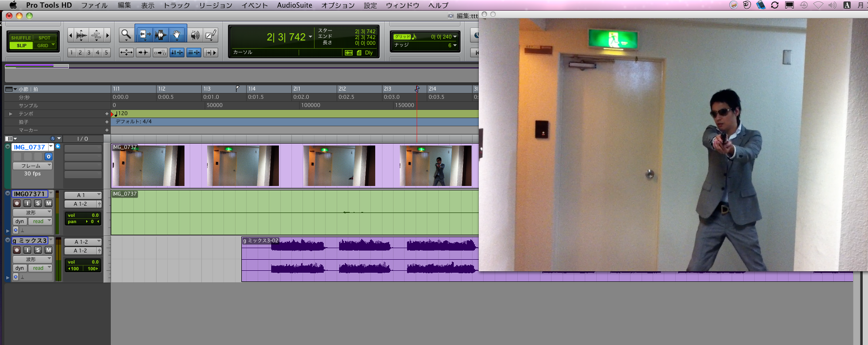Select the Zoomer magnifying glass tool
The image size is (868, 345).
pos(126,35)
